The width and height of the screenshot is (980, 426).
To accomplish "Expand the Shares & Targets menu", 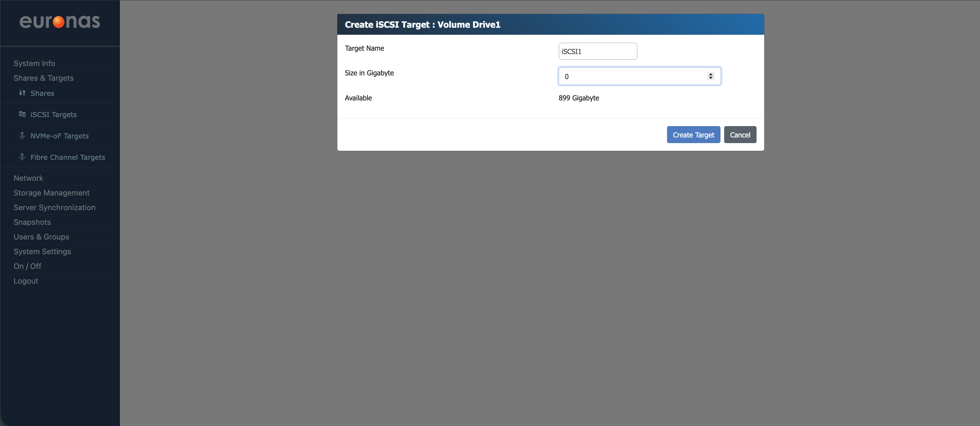I will pyautogui.click(x=43, y=78).
